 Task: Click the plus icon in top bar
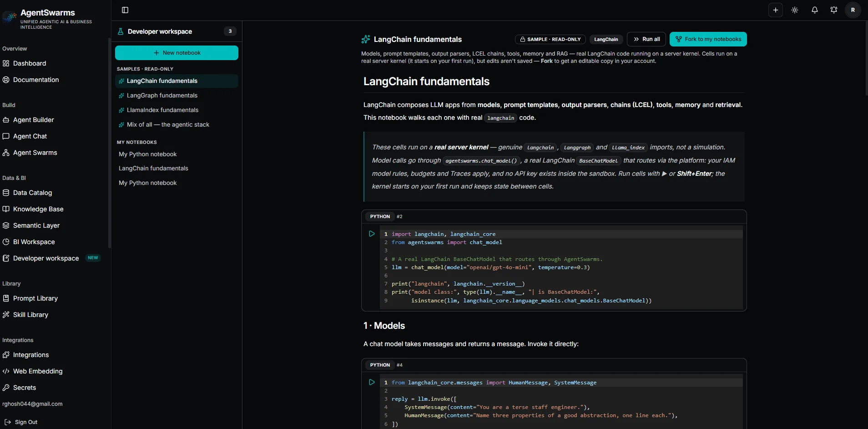tap(776, 10)
